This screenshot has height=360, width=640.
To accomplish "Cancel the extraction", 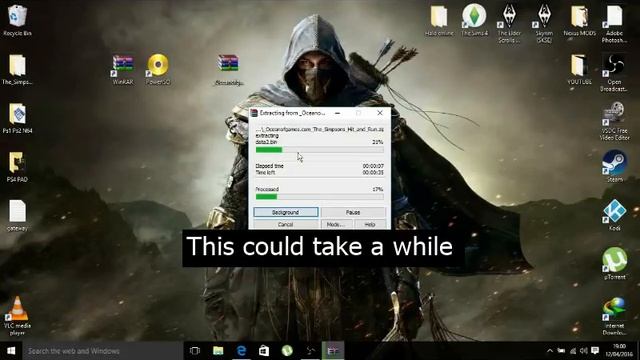I will tap(286, 224).
